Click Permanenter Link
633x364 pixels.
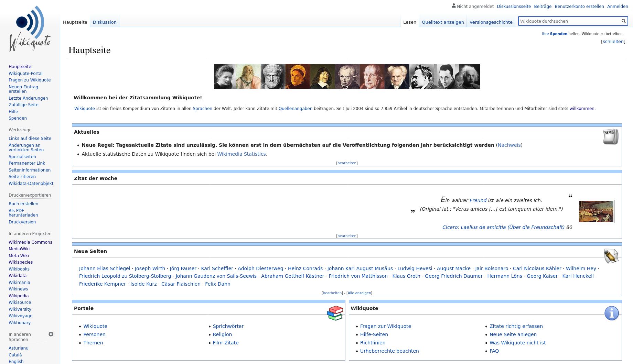click(x=27, y=163)
